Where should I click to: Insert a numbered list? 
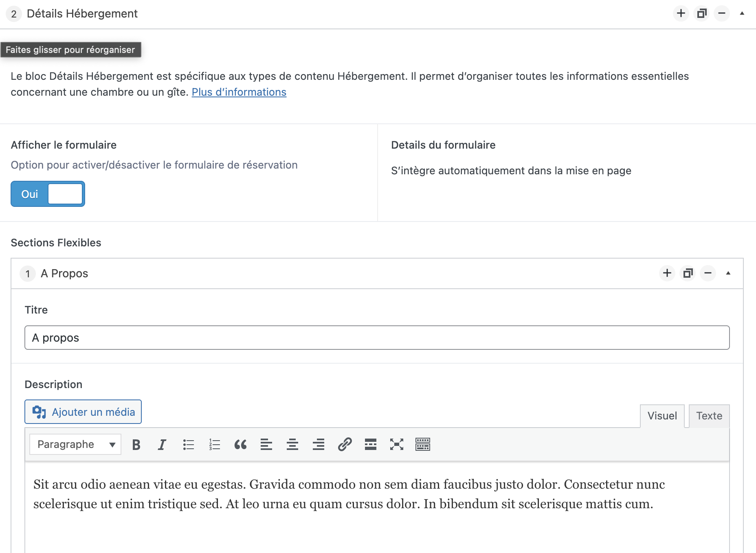click(x=214, y=445)
